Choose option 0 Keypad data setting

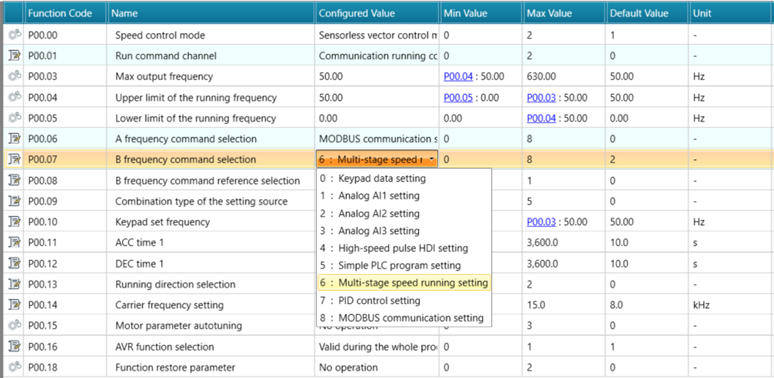pyautogui.click(x=404, y=178)
